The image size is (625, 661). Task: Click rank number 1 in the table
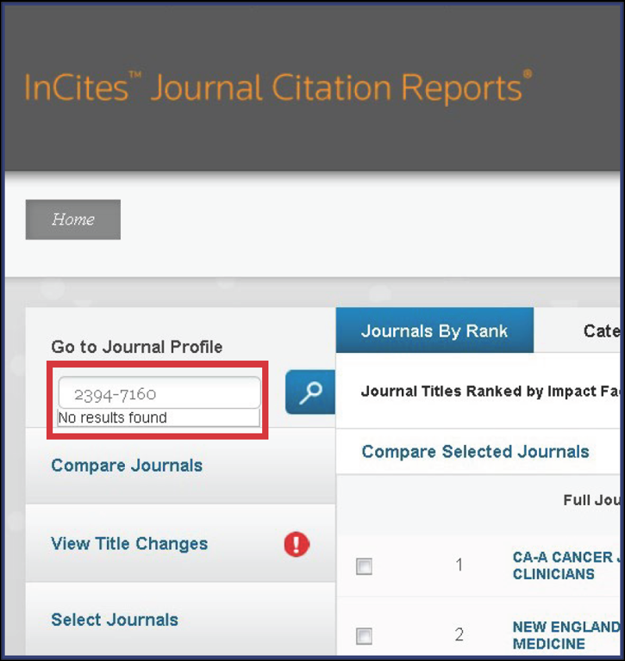coord(459,565)
